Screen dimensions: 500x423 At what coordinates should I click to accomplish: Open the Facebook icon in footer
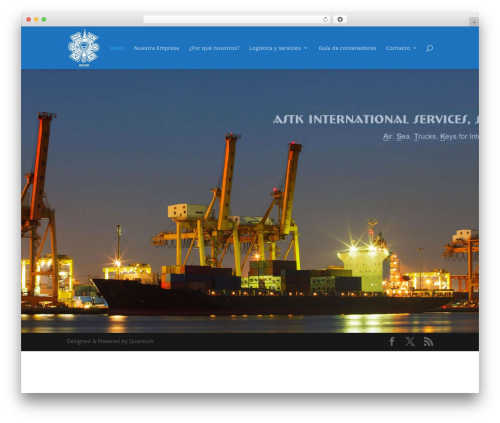pyautogui.click(x=392, y=341)
